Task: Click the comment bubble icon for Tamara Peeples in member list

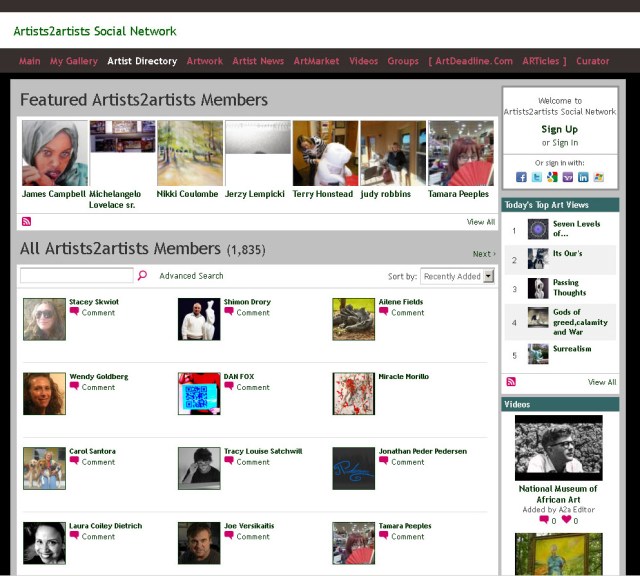Action: pyautogui.click(x=384, y=536)
